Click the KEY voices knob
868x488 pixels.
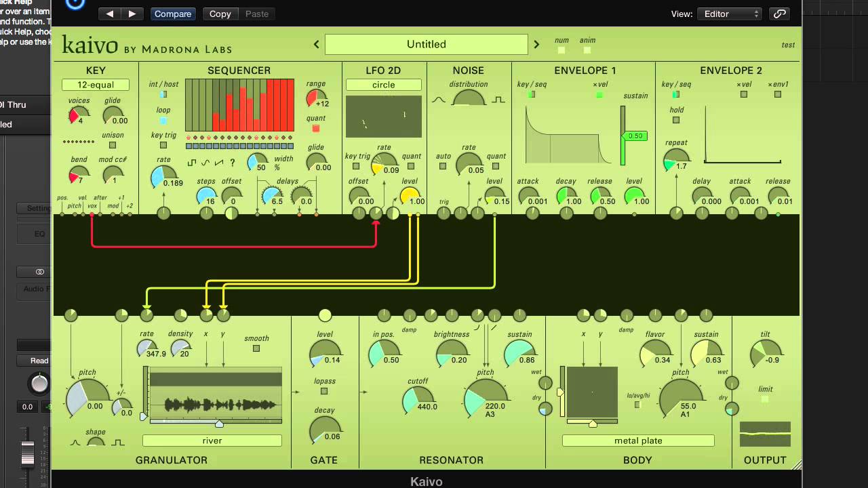[79, 115]
